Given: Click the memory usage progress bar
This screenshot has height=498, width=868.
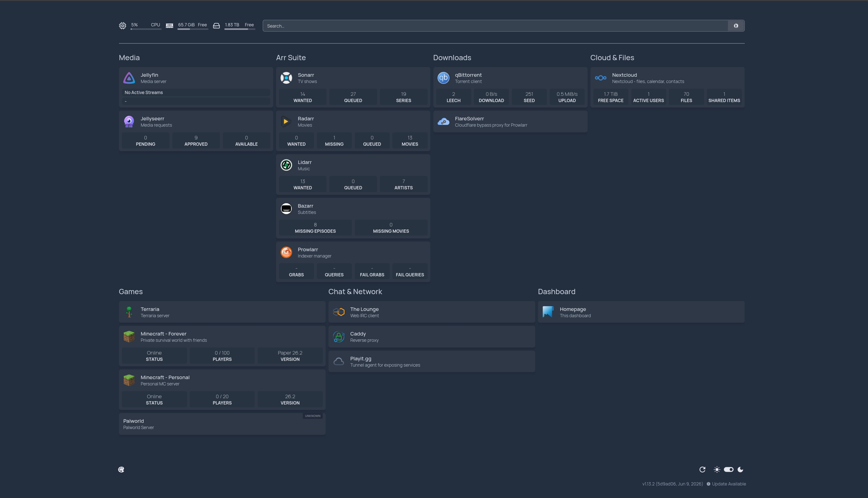Looking at the screenshot, I should (x=193, y=29).
